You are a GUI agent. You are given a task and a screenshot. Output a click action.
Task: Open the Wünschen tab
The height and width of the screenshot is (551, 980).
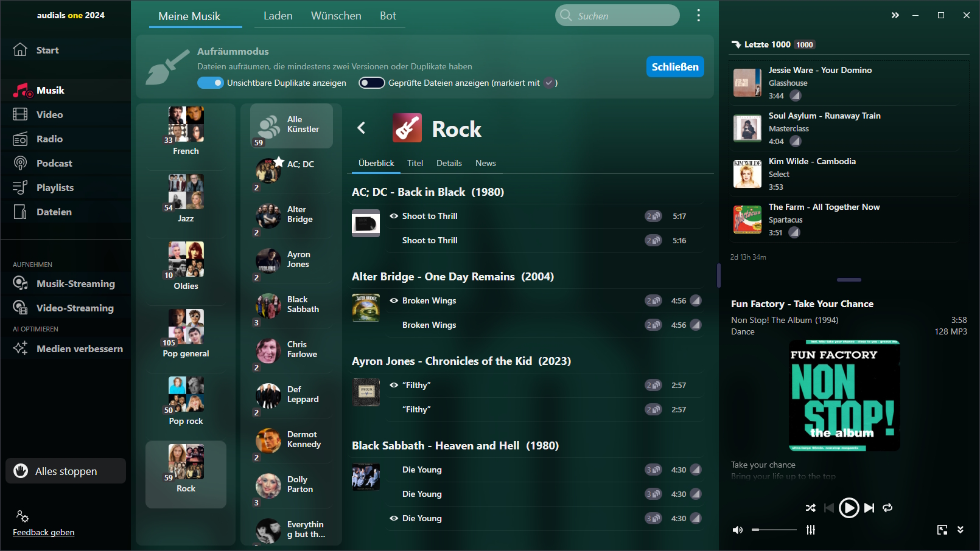[x=336, y=16]
